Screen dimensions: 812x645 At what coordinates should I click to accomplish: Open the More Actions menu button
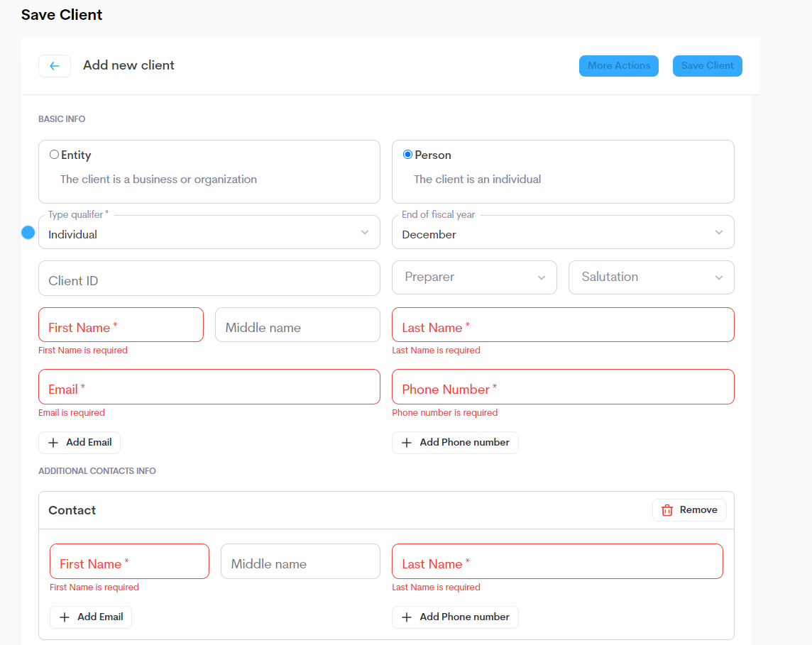click(x=618, y=66)
